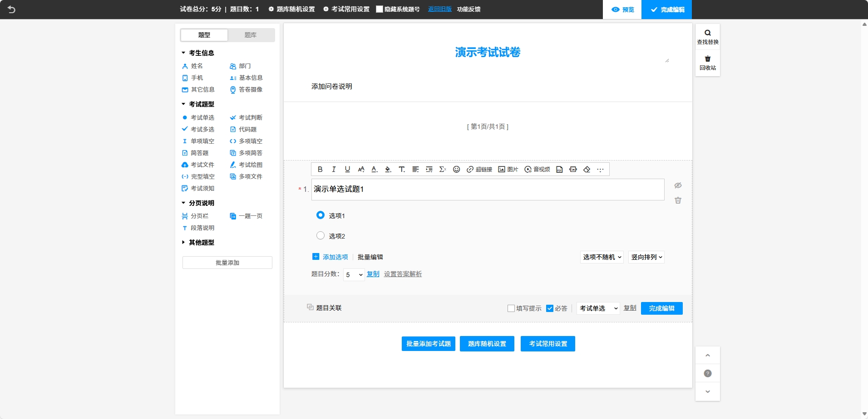
Task: Open 选项不随机 dropdown
Action: point(602,257)
